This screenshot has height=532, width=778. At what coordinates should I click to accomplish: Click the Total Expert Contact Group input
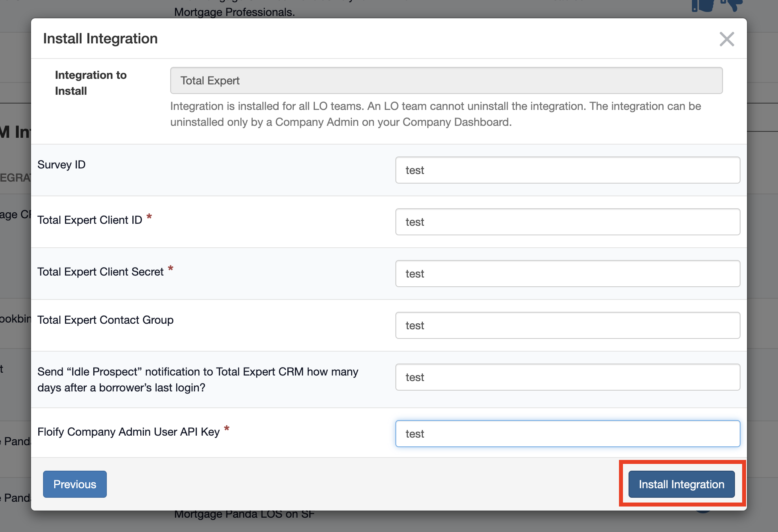click(x=567, y=325)
